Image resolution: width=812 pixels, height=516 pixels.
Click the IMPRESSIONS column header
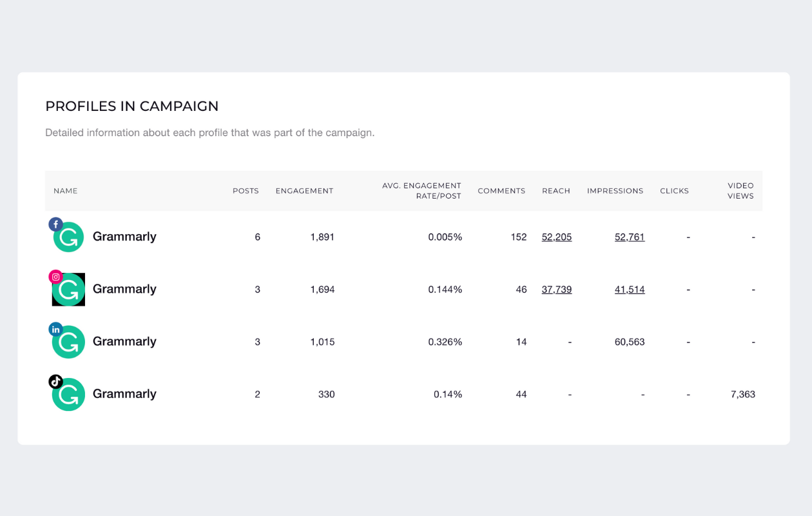coord(615,191)
